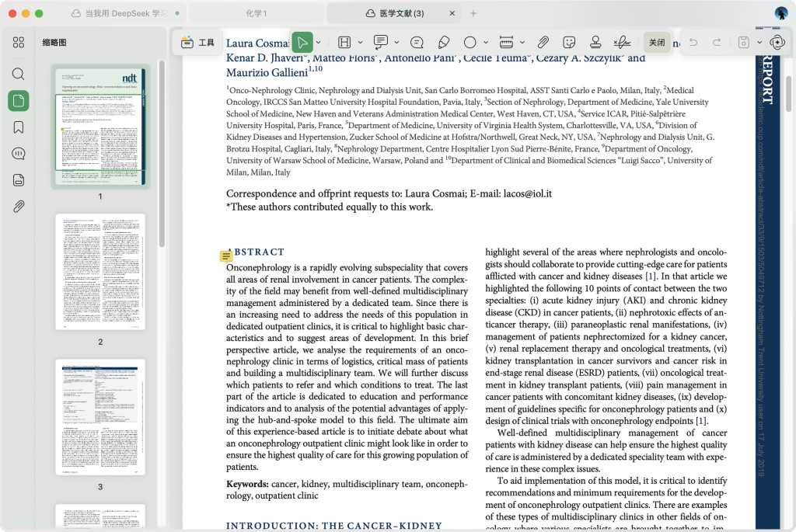The height and width of the screenshot is (532, 796).
Task: Pick the measuring ruler tool
Action: tap(506, 43)
